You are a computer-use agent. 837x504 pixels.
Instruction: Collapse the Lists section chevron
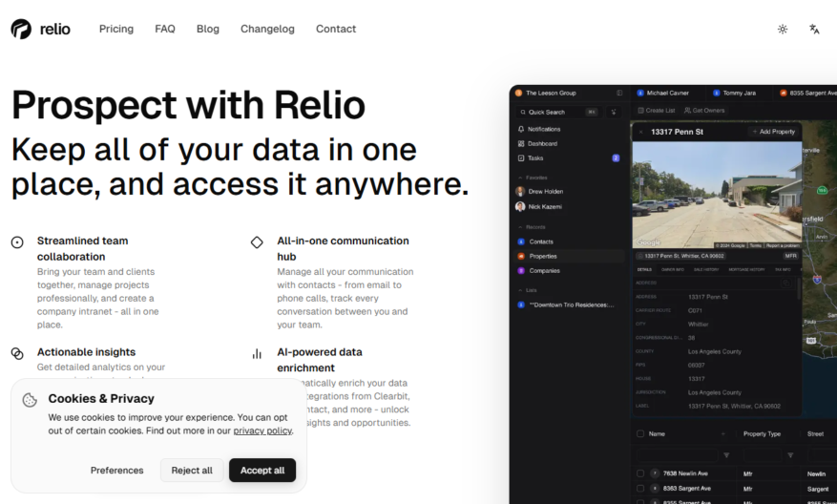click(x=520, y=290)
